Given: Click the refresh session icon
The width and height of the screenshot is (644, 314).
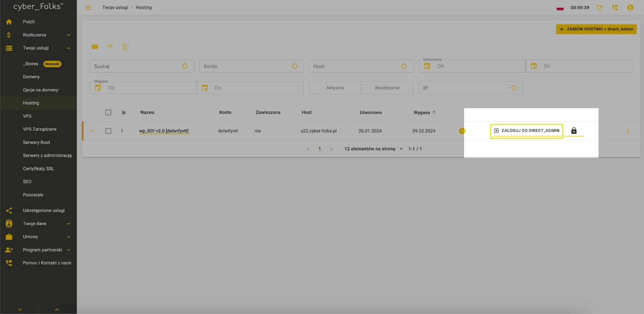Looking at the screenshot, I should point(599,8).
